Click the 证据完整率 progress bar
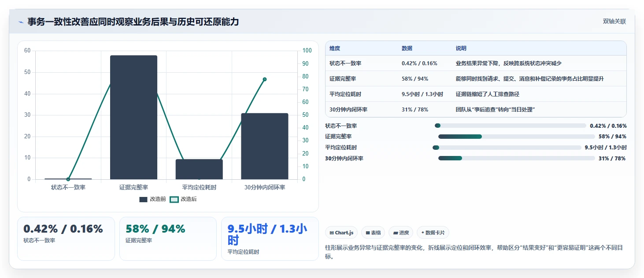 pyautogui.click(x=516, y=137)
